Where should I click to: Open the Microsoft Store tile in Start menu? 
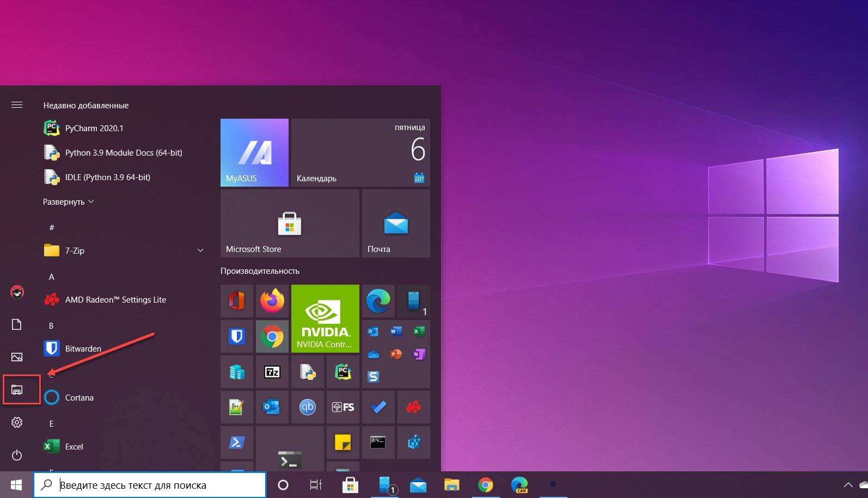tap(290, 223)
